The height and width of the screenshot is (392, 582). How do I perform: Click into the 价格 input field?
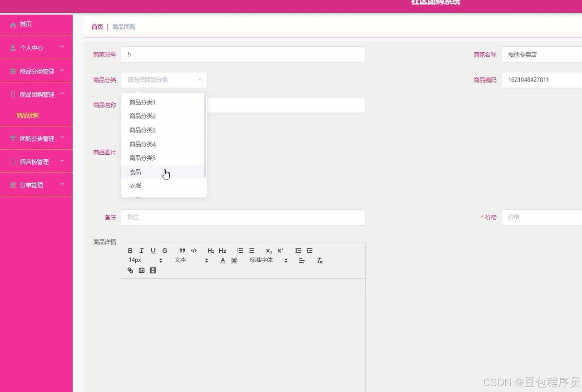tap(542, 217)
